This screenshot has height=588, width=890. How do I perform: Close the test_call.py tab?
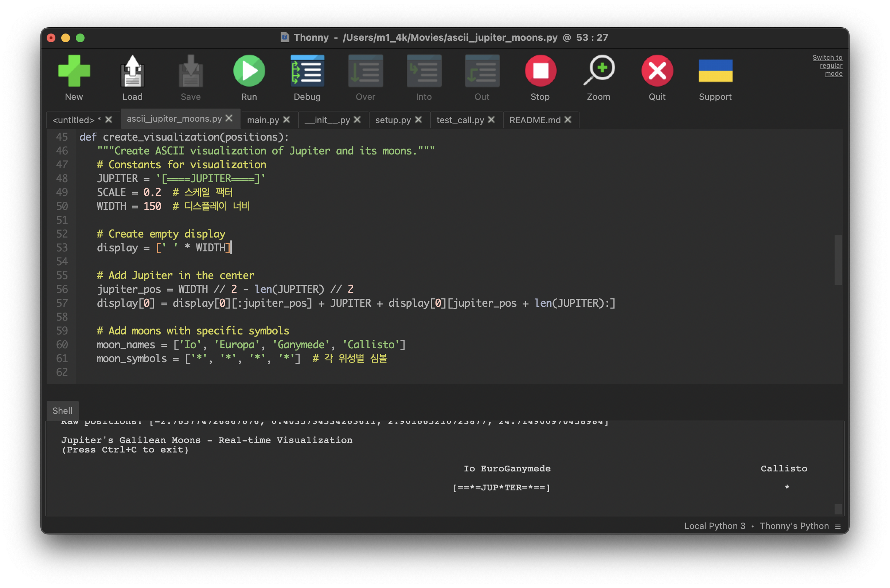(491, 119)
